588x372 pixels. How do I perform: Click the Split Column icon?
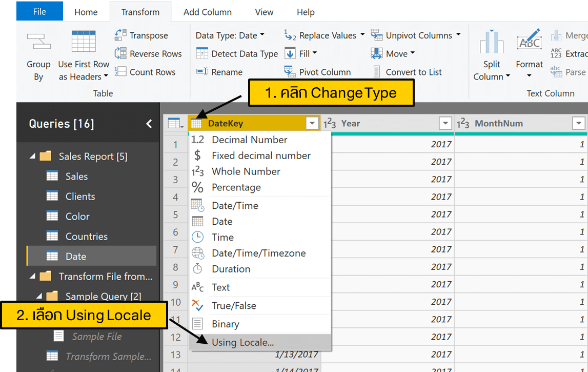(491, 42)
